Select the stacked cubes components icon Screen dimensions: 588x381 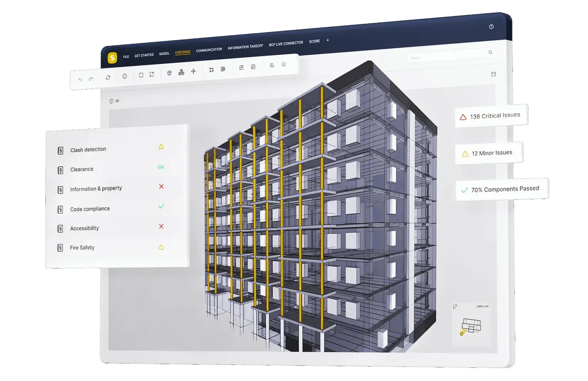[x=181, y=72]
